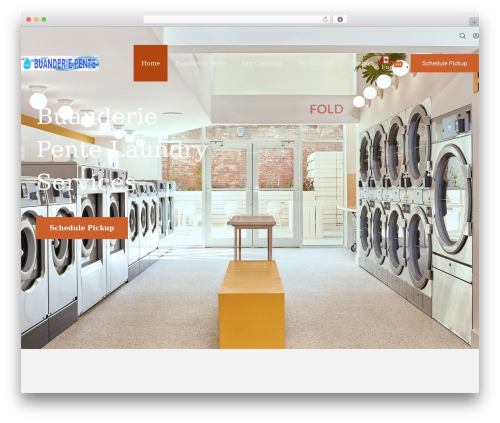The width and height of the screenshot is (500, 423).
Task: Click the browser download icon
Action: 340,20
